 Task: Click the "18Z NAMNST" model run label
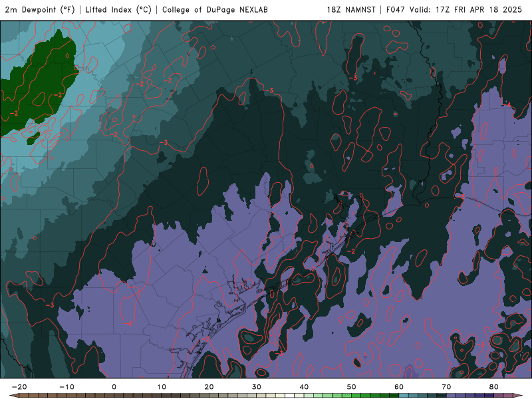click(351, 10)
